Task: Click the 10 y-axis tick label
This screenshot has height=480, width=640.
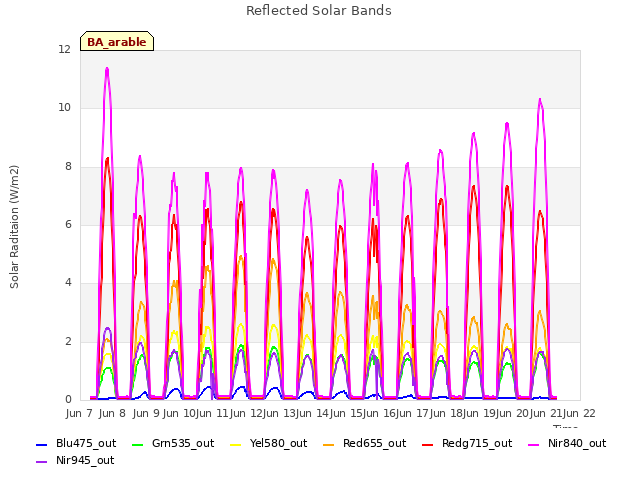Action: pos(64,108)
